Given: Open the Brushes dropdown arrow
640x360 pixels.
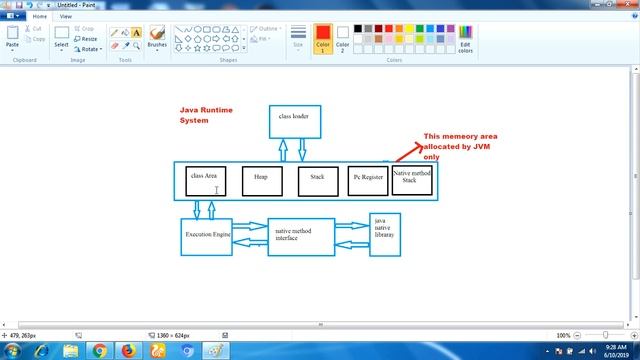Looking at the screenshot, I should [157, 50].
